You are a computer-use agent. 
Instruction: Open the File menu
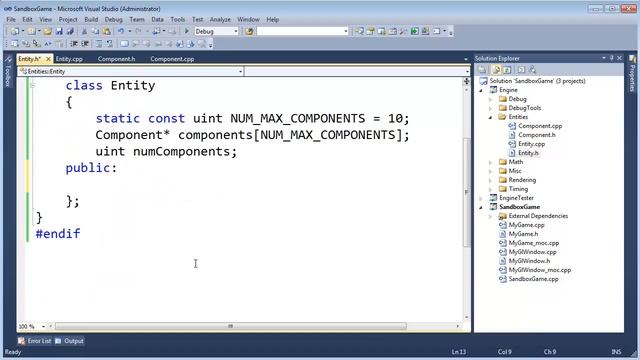pos(11,19)
